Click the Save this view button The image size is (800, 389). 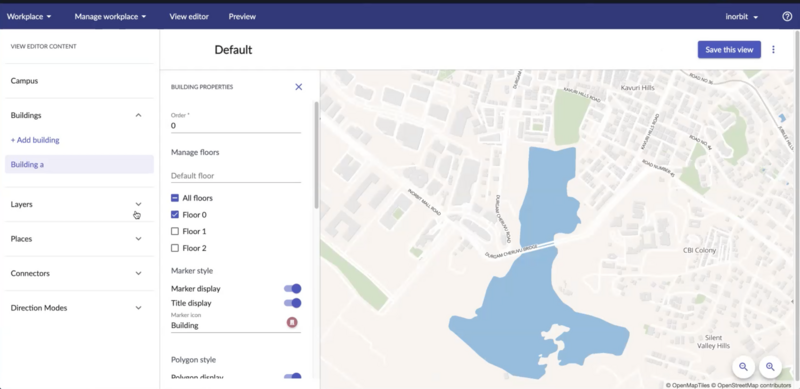[729, 50]
